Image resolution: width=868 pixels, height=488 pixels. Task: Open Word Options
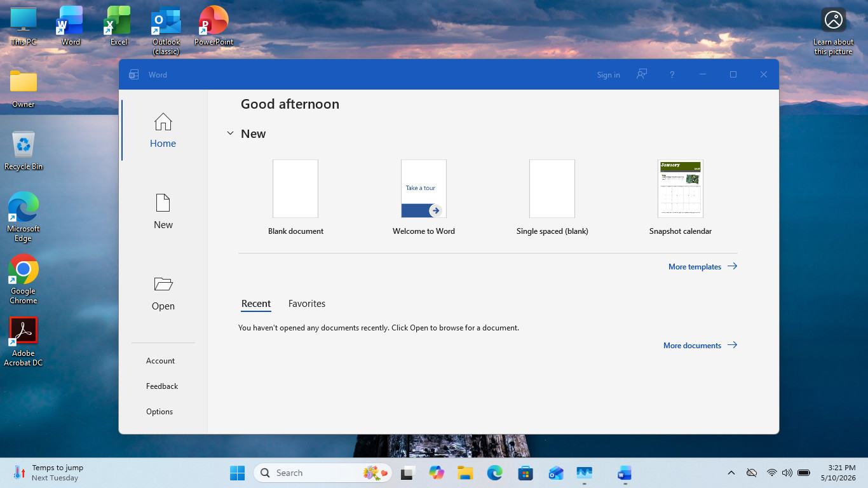(159, 412)
